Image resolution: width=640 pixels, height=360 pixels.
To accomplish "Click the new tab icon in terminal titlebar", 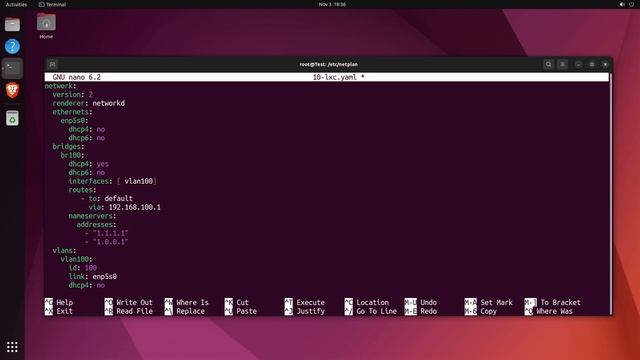I will point(52,64).
